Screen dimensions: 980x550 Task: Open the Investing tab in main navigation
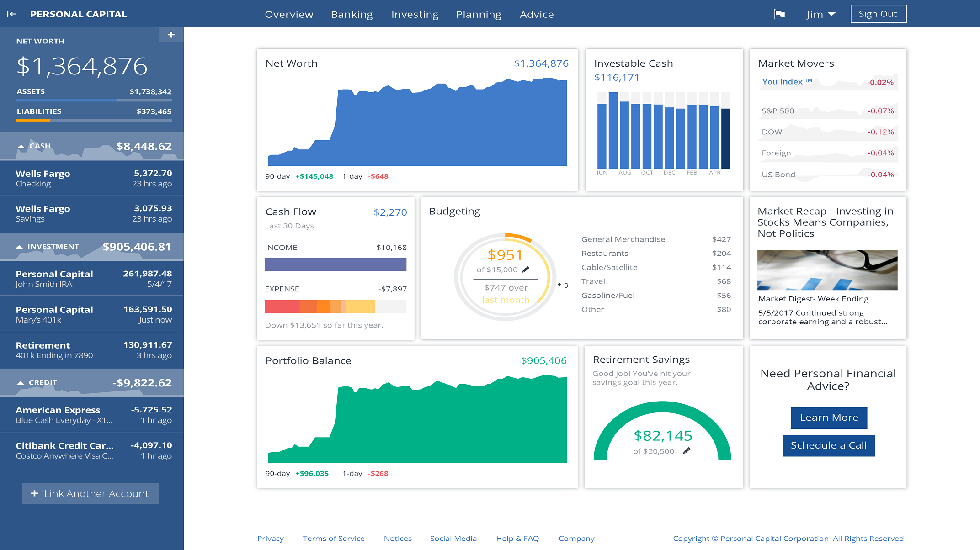pos(413,13)
